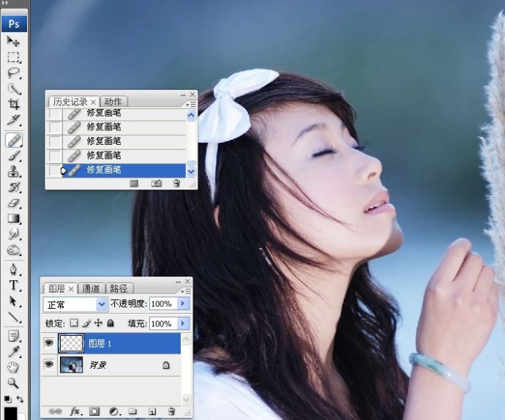Select the Lasso tool
Image resolution: width=505 pixels, height=420 pixels.
pos(14,73)
